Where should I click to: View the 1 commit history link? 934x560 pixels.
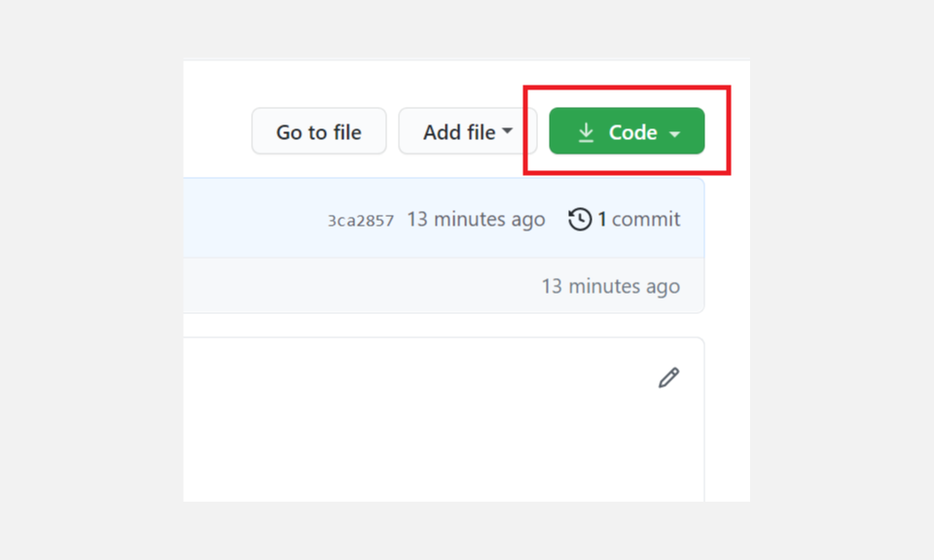click(625, 219)
